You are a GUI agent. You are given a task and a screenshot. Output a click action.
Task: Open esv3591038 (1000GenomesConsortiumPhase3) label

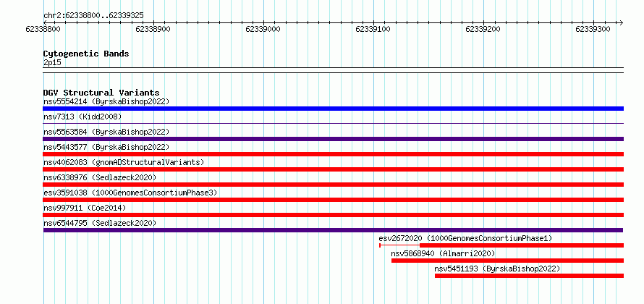coord(130,193)
